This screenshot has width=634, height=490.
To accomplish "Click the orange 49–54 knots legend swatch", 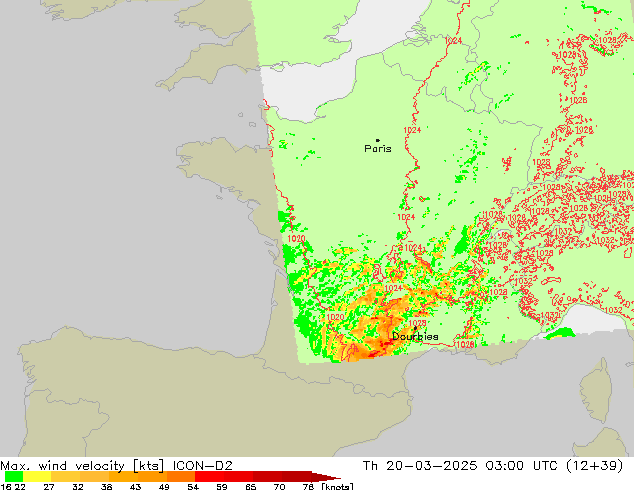I will point(181,477).
